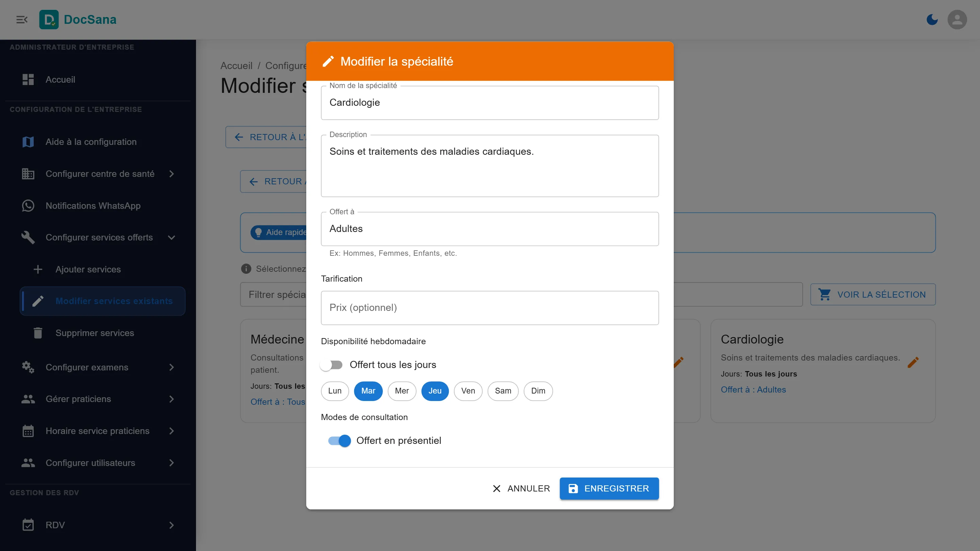Expand the Configurer examens chevron

[x=171, y=367]
